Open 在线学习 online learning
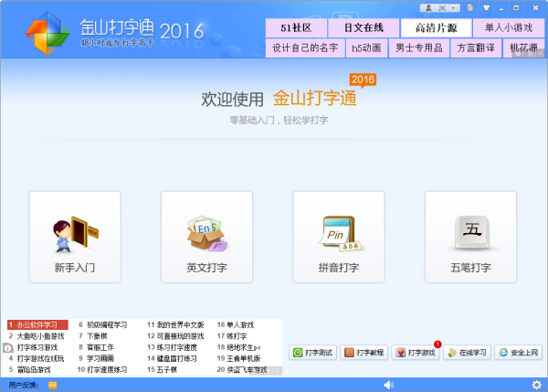This screenshot has width=548, height=392. click(467, 352)
